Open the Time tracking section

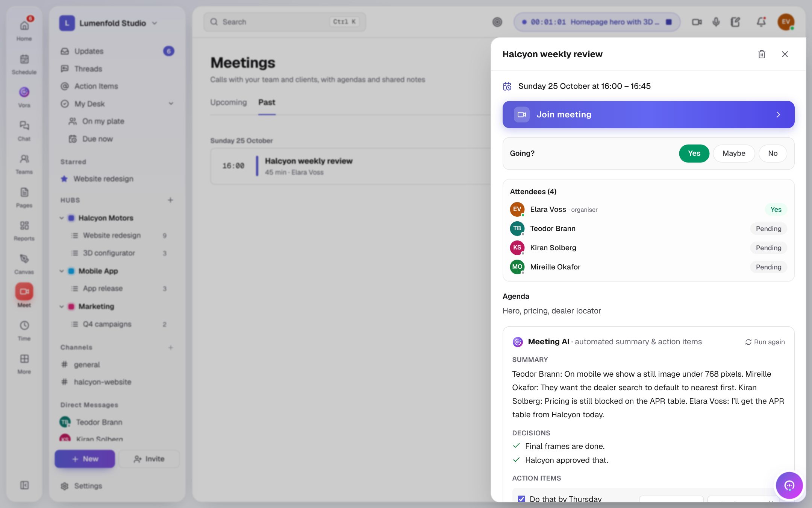click(24, 330)
